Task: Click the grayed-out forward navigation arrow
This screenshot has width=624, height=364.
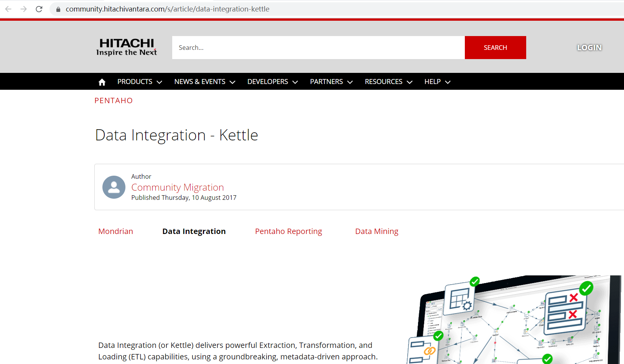Action: [23, 9]
